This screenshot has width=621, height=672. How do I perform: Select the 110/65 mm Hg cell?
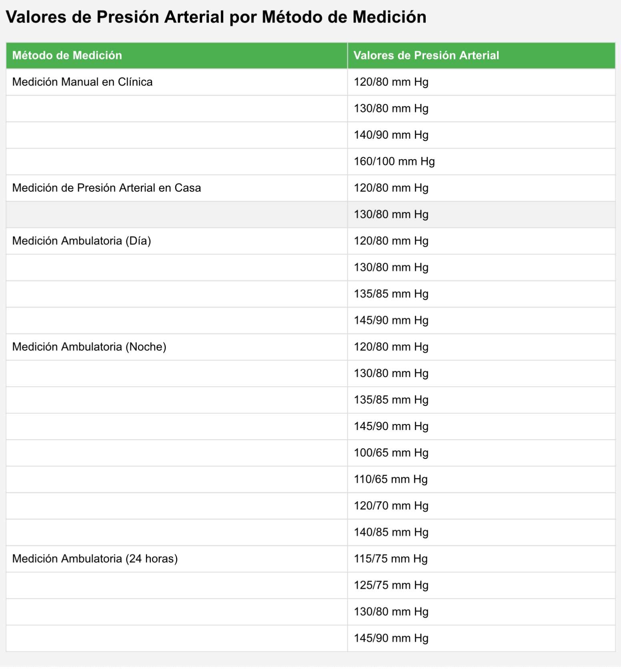click(391, 479)
